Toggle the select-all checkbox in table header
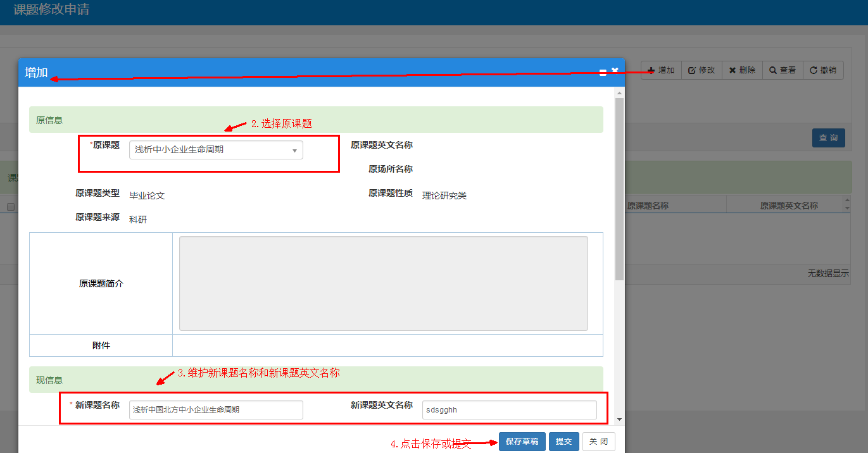 click(x=11, y=206)
